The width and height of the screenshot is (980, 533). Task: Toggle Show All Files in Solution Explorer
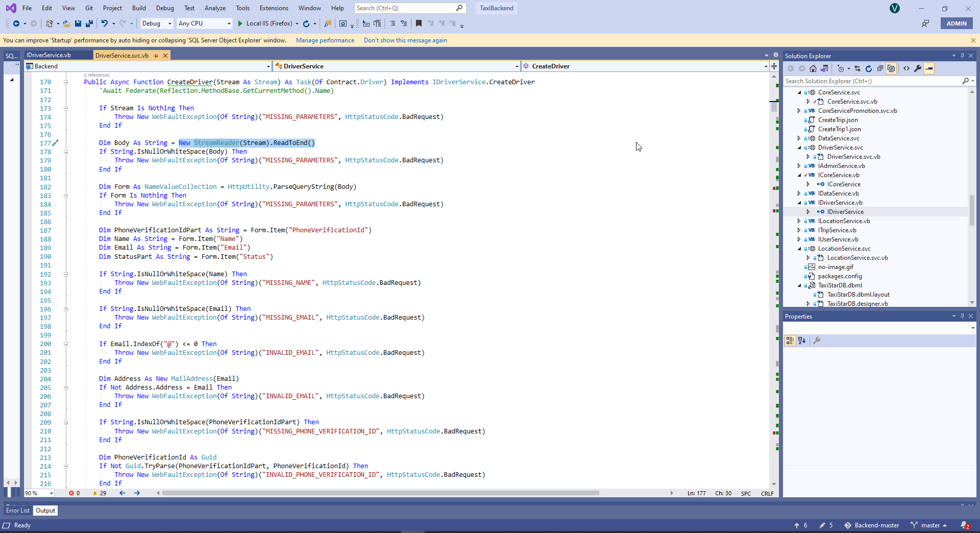pos(891,68)
